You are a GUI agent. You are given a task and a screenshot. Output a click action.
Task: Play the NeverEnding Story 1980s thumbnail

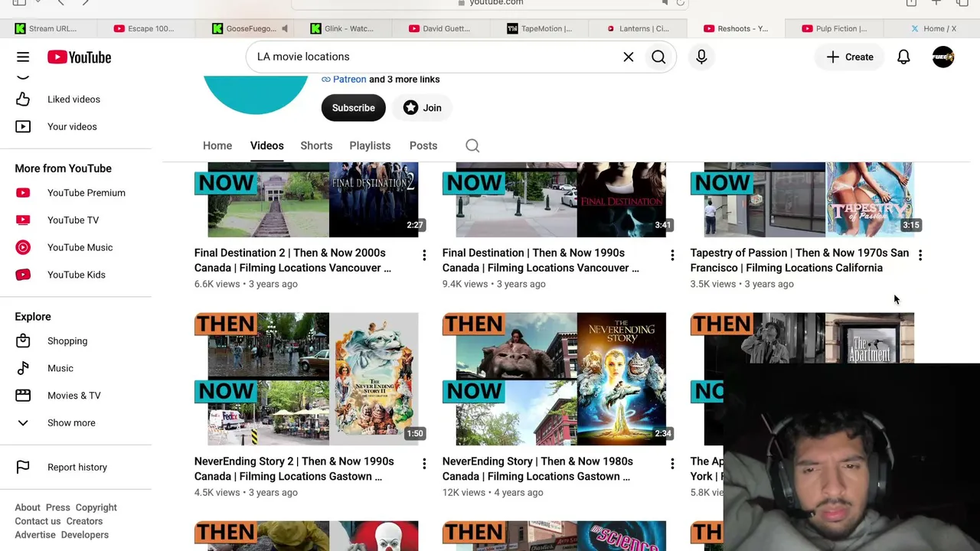[x=554, y=379]
